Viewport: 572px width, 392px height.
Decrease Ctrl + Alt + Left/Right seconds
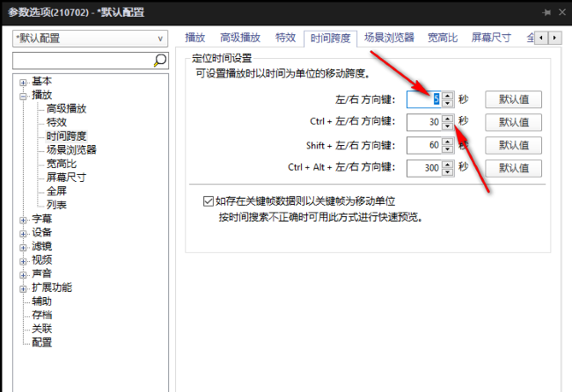coord(448,171)
